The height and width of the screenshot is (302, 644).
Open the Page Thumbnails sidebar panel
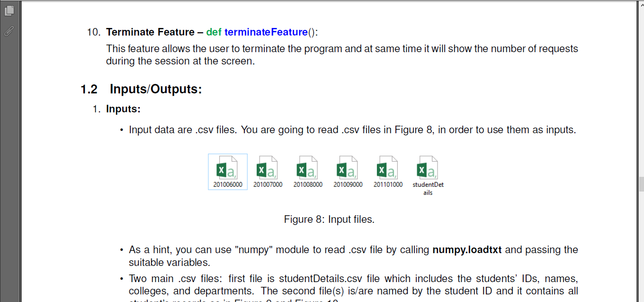(9, 10)
